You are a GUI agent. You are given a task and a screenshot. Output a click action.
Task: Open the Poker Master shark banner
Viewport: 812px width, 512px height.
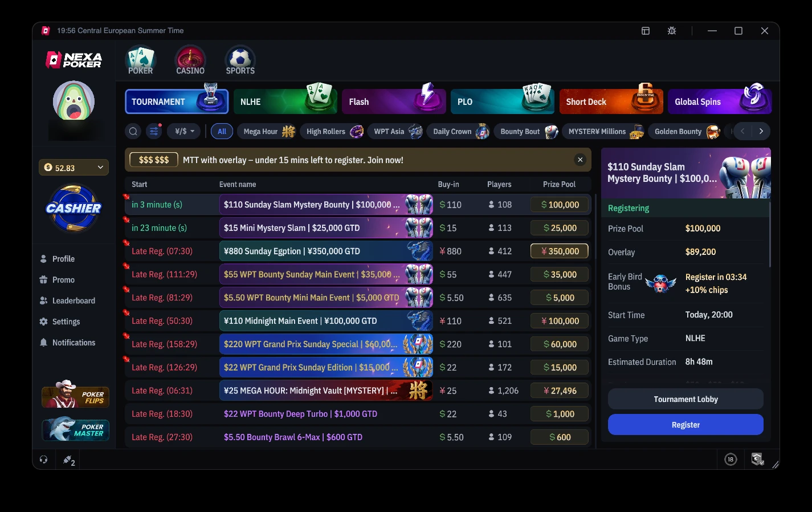pyautogui.click(x=75, y=429)
